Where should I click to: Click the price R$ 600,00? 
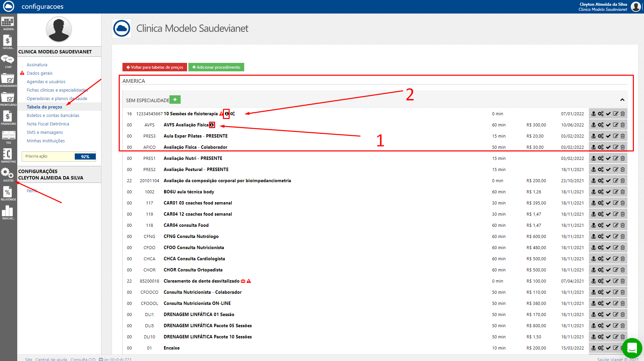[x=536, y=236]
